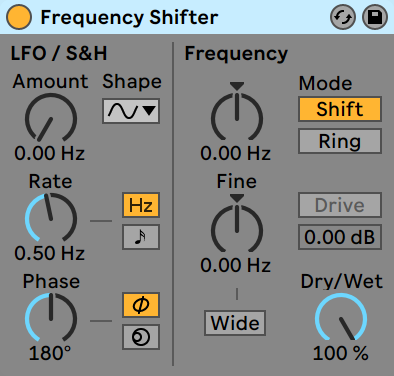Click the LFO Rate knob
This screenshot has width=394, height=376.
pyautogui.click(x=51, y=218)
